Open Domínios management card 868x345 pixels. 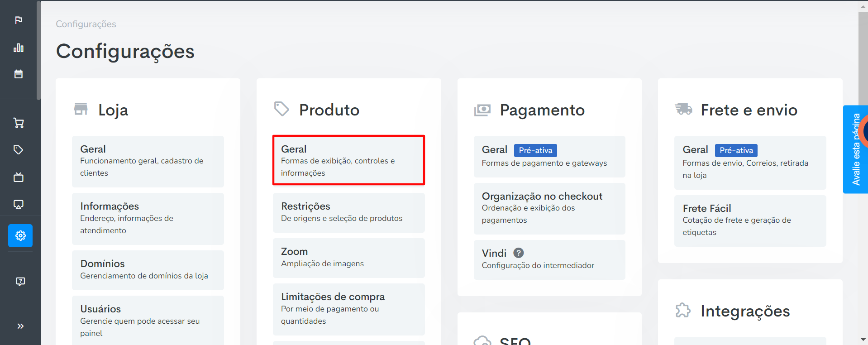coord(148,270)
